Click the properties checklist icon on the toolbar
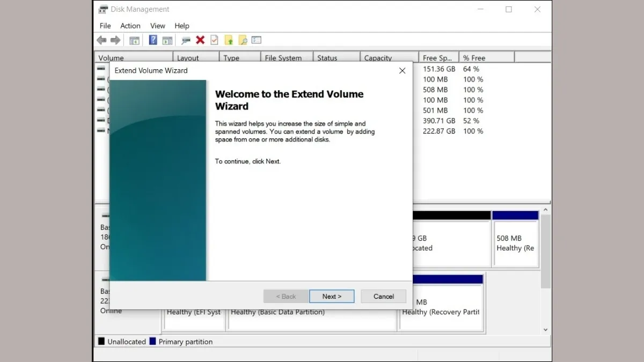 (x=213, y=40)
